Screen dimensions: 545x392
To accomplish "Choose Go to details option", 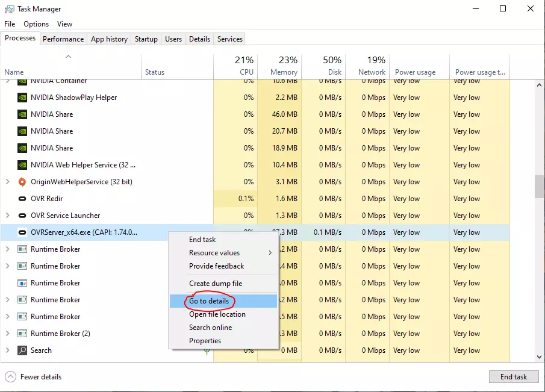I will (x=223, y=301).
